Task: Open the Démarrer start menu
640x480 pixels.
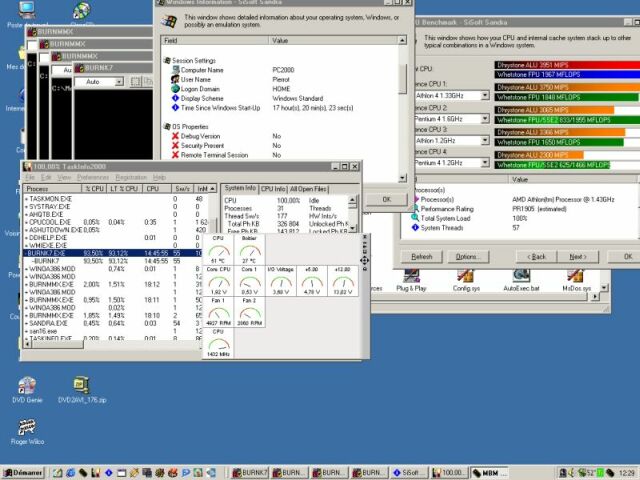Action: click(23, 473)
